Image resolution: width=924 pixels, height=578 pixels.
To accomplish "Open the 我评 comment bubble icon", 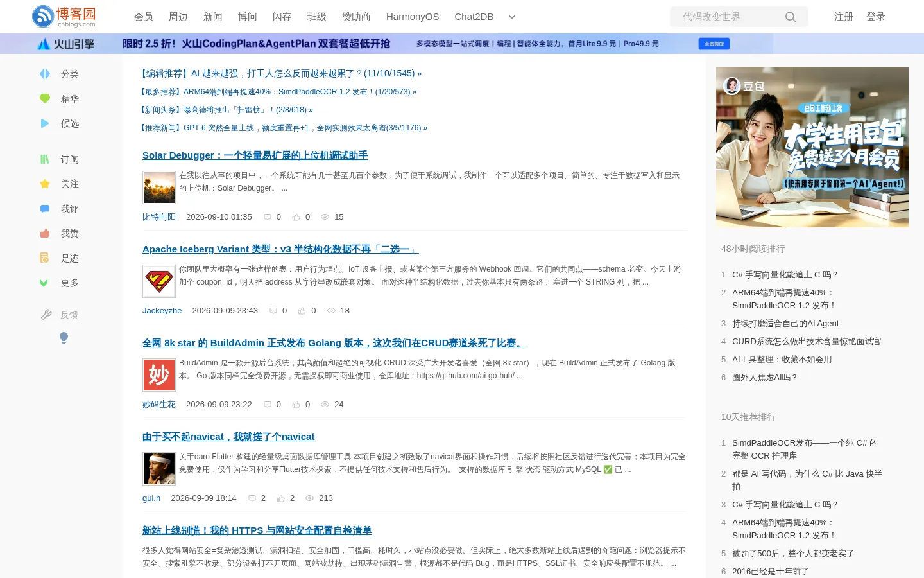I will pos(45,209).
